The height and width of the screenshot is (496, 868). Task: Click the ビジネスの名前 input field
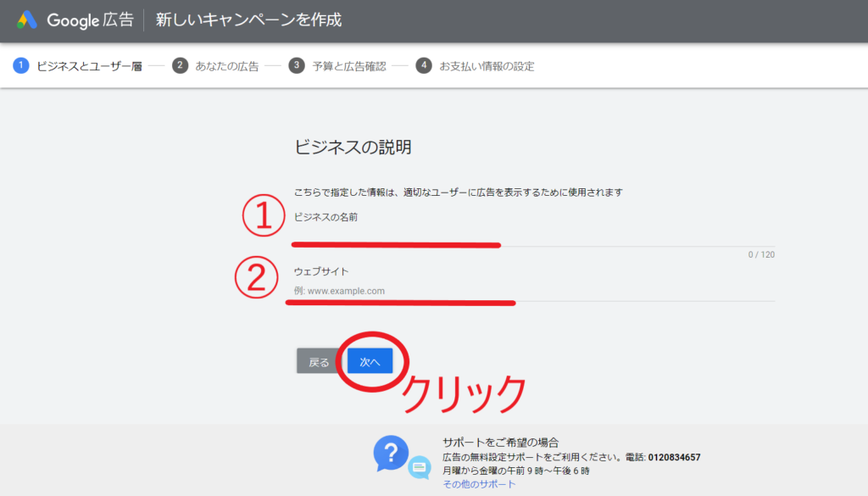pos(534,235)
